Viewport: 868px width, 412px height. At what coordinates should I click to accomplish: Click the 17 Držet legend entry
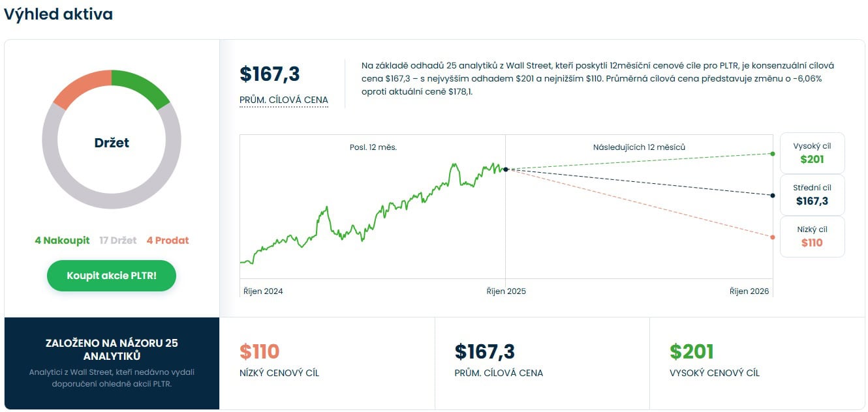(x=118, y=241)
